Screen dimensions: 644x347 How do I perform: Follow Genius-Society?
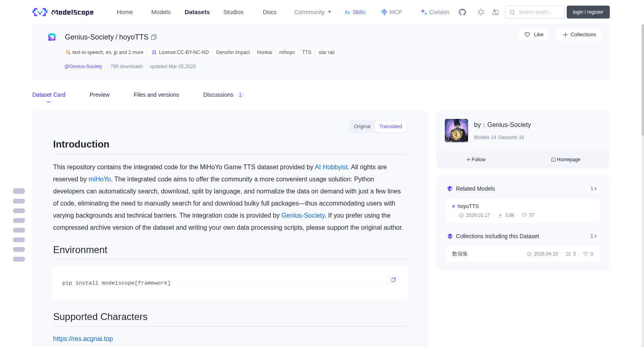[x=476, y=160]
